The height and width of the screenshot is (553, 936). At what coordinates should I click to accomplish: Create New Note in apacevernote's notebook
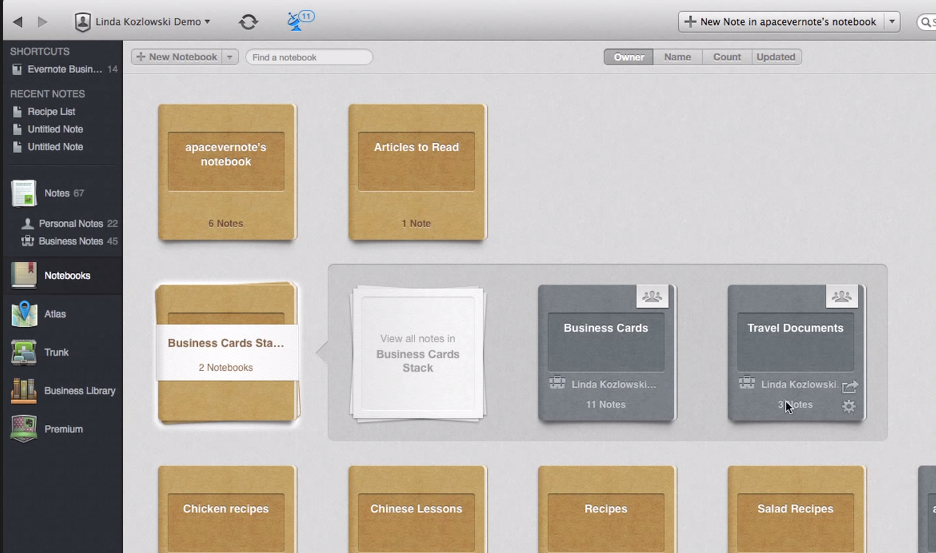pos(781,21)
